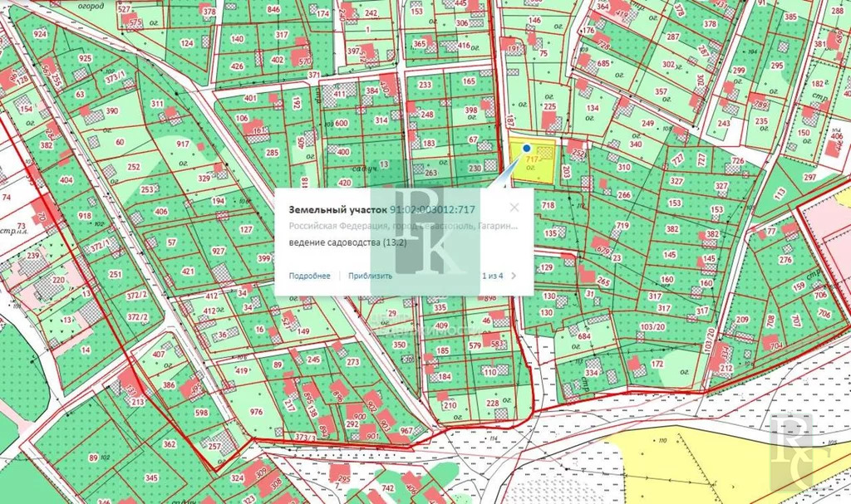Screen dimensions: 851x504
Task: Select parcel 917 on the map
Action: tap(183, 144)
